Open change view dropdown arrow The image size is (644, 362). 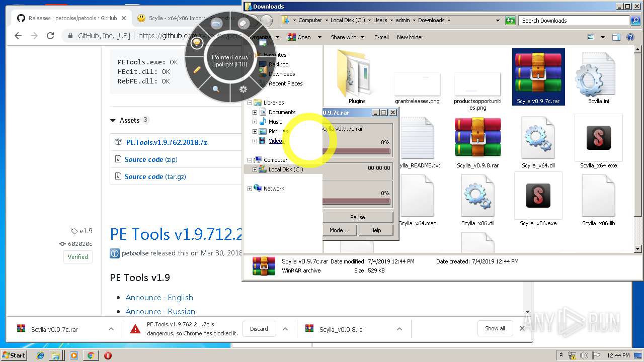tap(602, 37)
